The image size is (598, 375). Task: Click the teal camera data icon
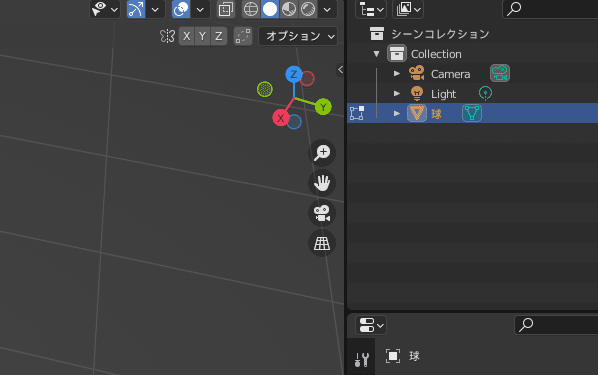point(500,73)
